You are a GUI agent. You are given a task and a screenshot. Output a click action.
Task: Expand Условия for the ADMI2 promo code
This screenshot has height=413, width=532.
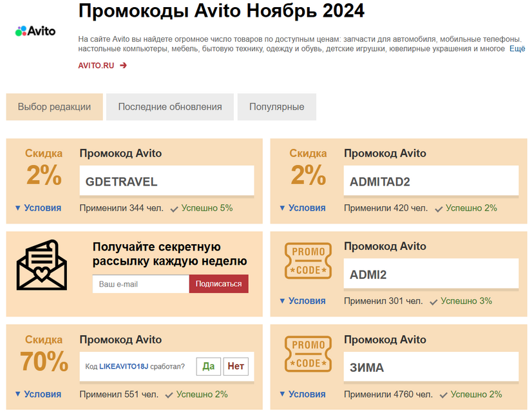(x=303, y=301)
